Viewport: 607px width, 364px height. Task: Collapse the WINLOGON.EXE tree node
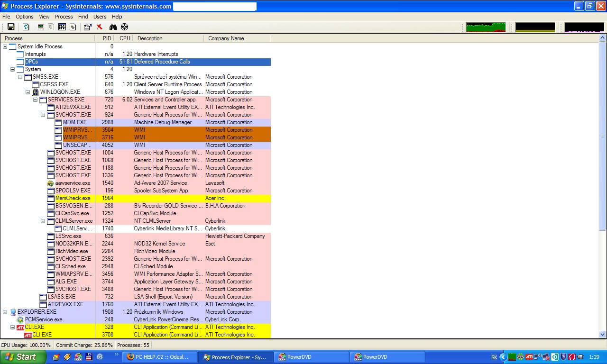click(28, 92)
